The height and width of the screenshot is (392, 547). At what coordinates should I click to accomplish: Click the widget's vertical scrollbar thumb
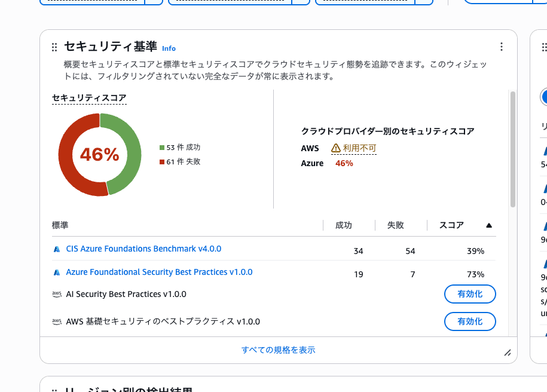[x=512, y=149]
